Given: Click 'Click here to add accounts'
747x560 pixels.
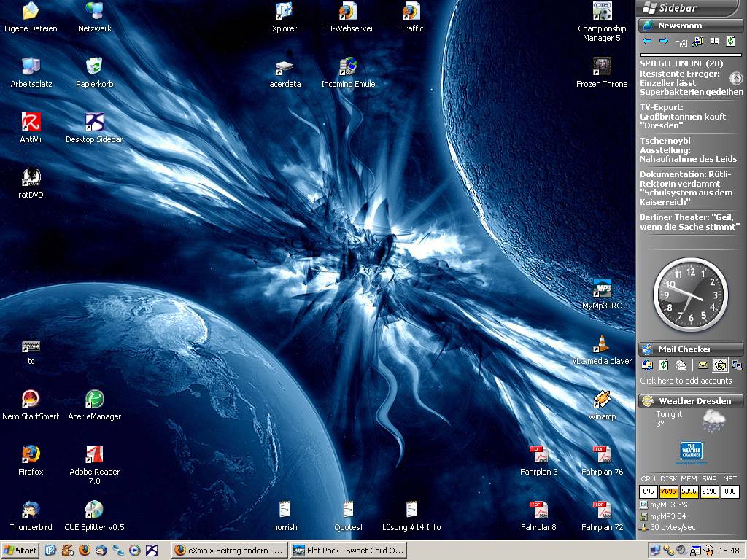Looking at the screenshot, I should pos(686,381).
